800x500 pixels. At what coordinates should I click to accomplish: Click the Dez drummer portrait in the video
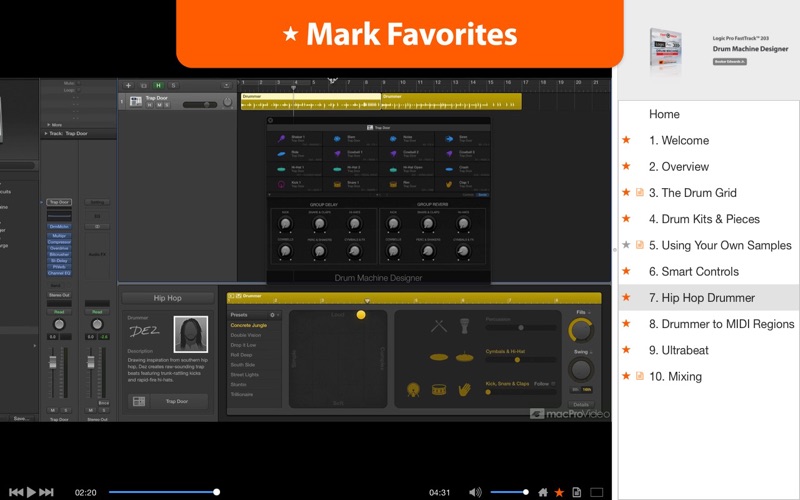coord(191,334)
